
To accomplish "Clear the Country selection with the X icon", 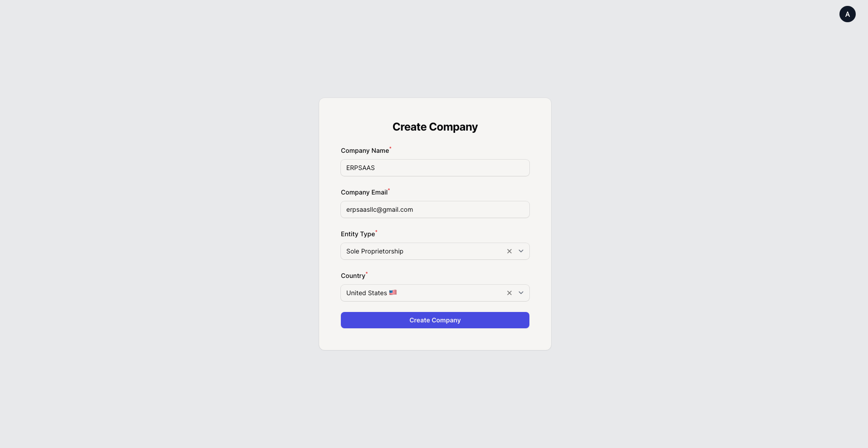I will [509, 292].
